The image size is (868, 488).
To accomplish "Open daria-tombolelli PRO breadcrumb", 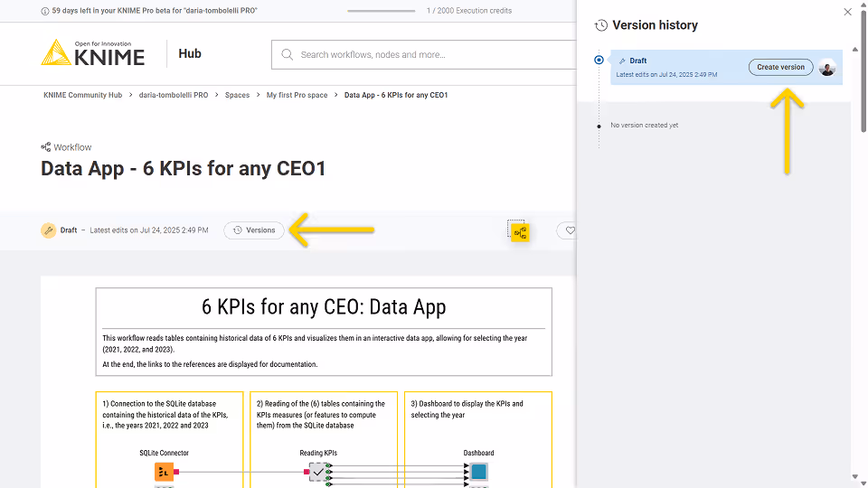I will point(174,95).
